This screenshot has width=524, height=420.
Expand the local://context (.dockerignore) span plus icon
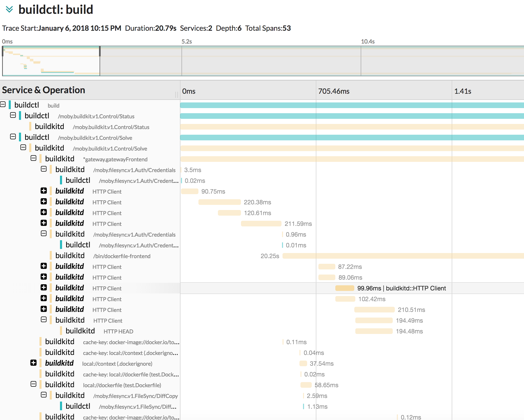(33, 363)
